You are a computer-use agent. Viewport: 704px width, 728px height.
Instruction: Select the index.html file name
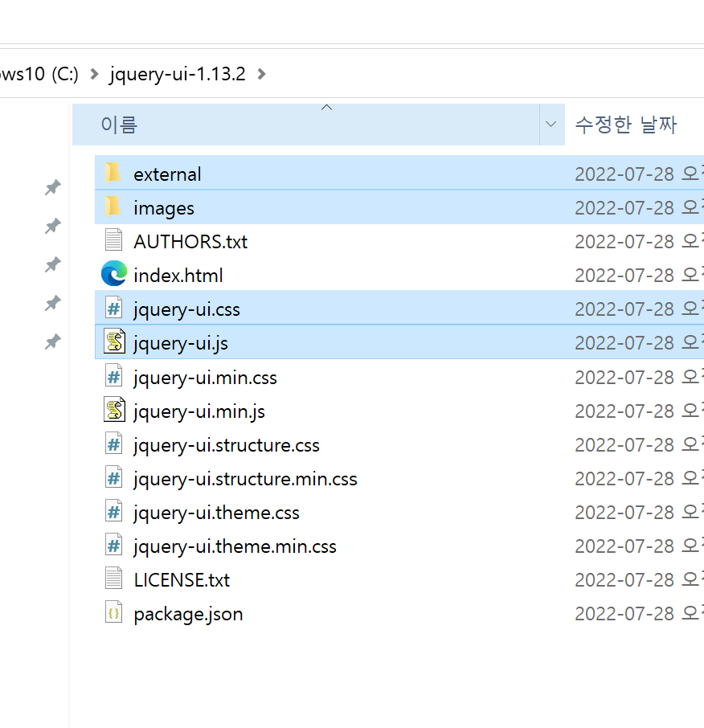(178, 276)
